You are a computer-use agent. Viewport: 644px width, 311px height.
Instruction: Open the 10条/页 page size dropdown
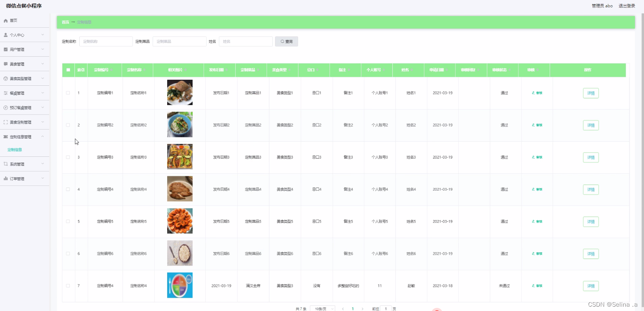pos(321,308)
